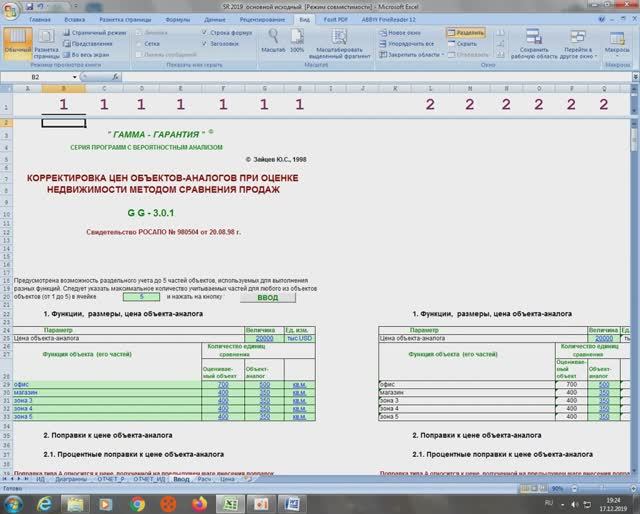Switch to Разметка страницы page layout view
The height and width of the screenshot is (514, 640).
tap(46, 44)
